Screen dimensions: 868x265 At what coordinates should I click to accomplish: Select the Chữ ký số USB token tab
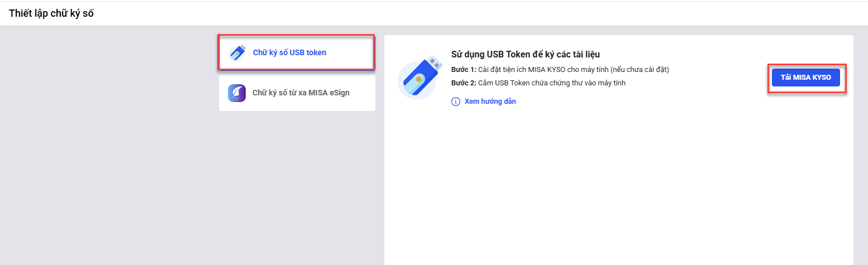click(x=289, y=53)
